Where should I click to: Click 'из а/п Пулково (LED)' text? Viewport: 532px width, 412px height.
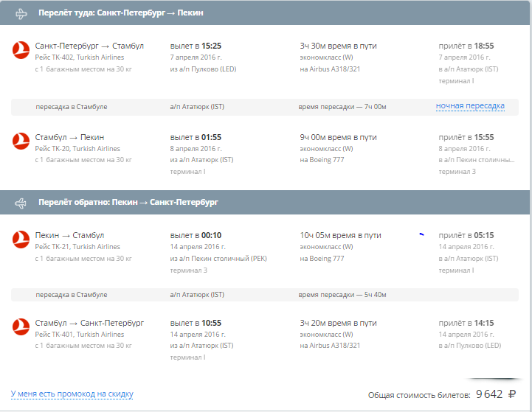point(203,69)
